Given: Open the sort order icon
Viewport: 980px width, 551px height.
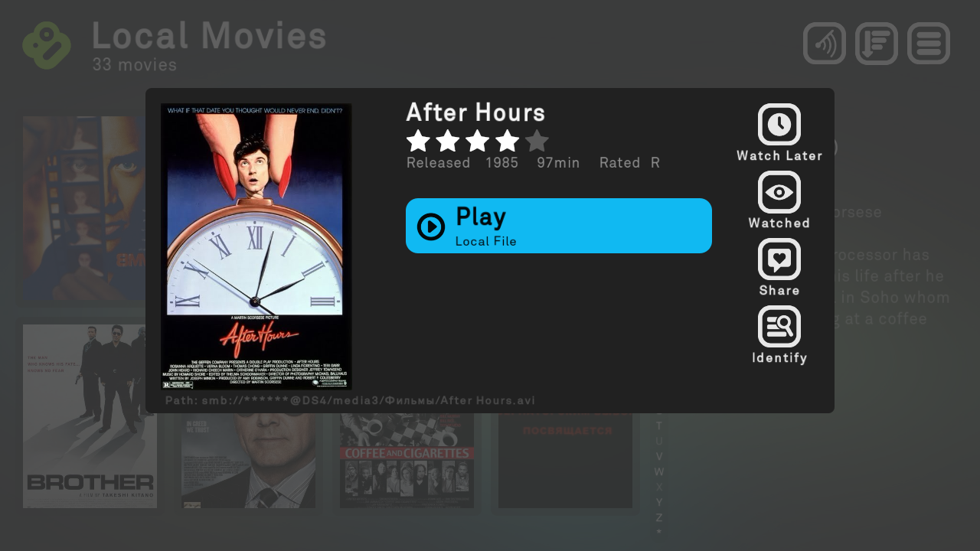Looking at the screenshot, I should tap(877, 44).
